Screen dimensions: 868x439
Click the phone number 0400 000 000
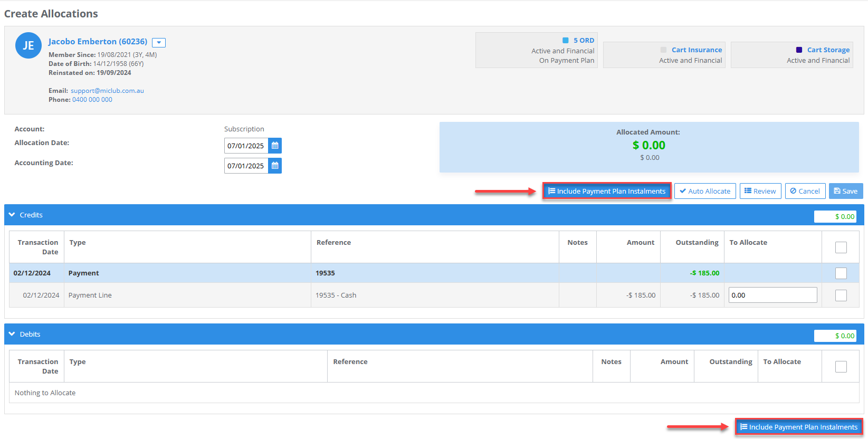click(x=92, y=100)
